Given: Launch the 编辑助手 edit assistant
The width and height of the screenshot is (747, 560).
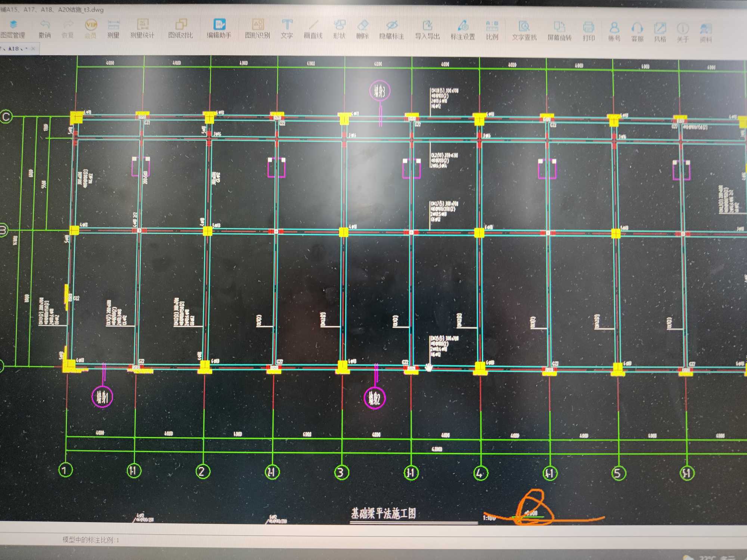Looking at the screenshot, I should coord(219,29).
